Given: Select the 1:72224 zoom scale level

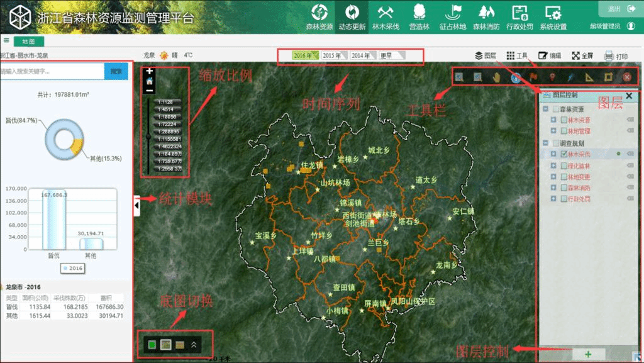Looking at the screenshot, I should click(166, 125).
